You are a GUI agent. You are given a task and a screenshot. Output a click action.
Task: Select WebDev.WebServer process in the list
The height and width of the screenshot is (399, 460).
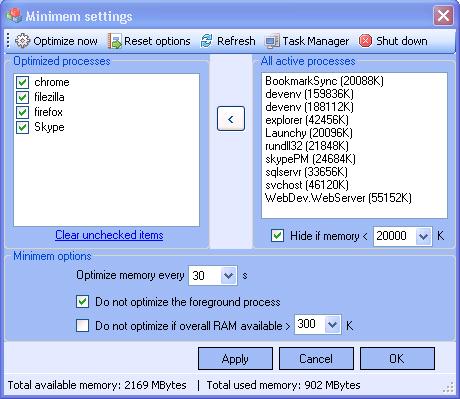338,198
